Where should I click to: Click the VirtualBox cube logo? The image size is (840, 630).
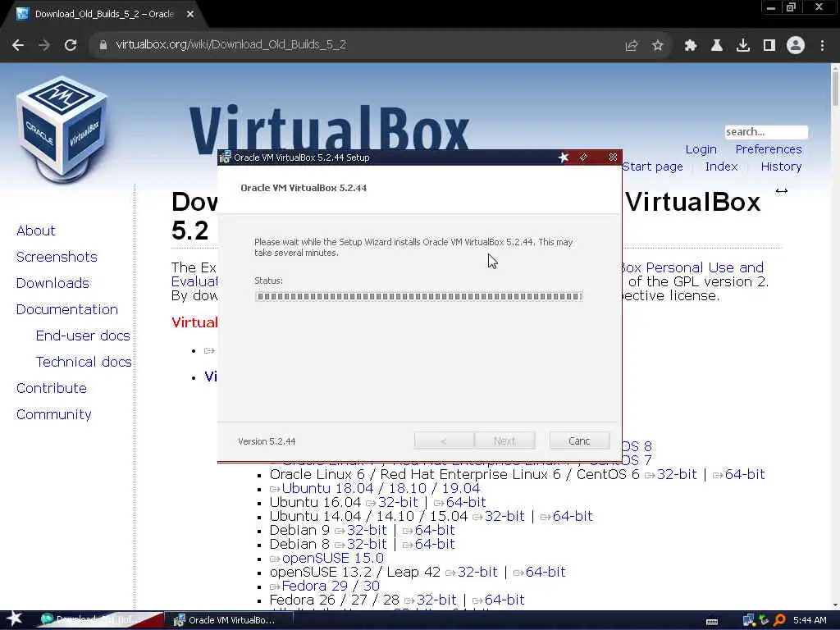click(62, 129)
